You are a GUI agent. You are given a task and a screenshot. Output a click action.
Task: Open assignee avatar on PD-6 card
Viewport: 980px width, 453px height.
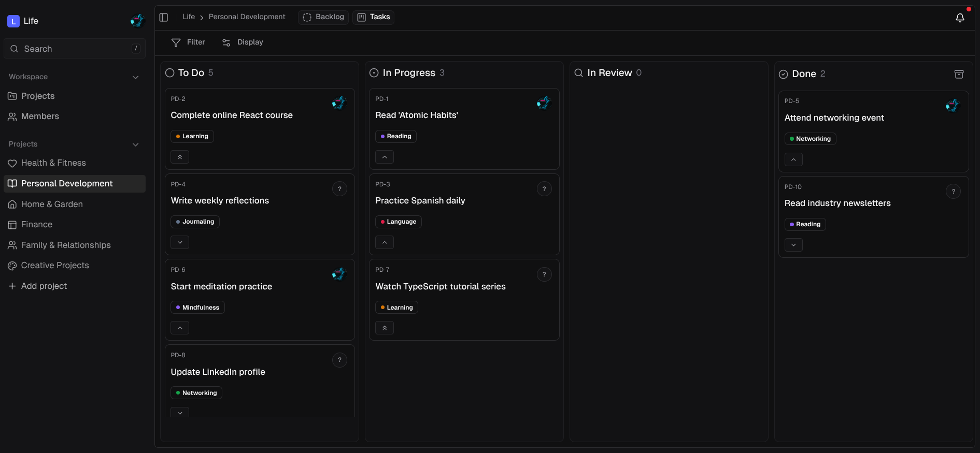coord(339,274)
